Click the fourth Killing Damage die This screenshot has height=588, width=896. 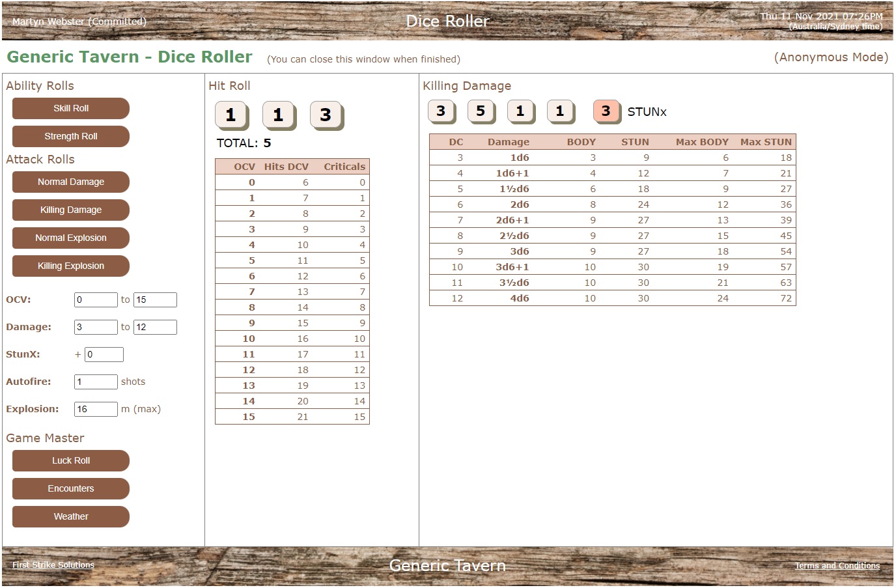(561, 111)
